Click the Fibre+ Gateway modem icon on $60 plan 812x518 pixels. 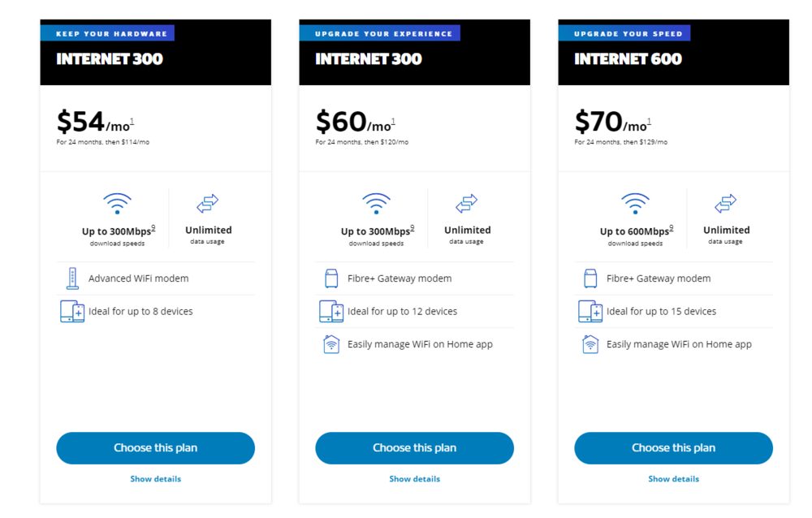[x=332, y=278]
